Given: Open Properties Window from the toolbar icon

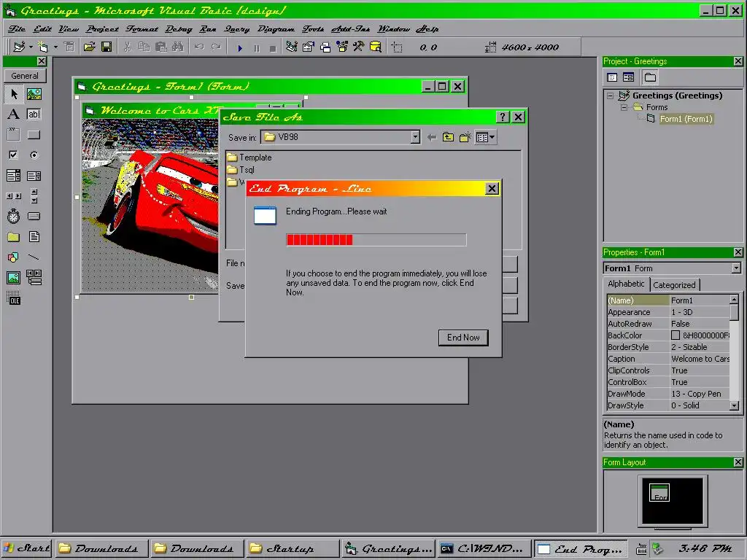Looking at the screenshot, I should [x=309, y=47].
